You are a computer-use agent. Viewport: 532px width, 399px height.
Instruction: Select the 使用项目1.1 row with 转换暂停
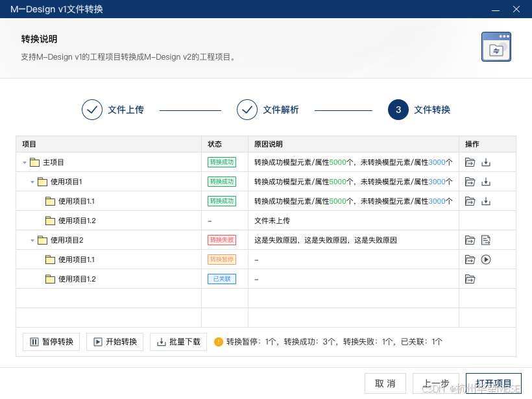pyautogui.click(x=266, y=260)
